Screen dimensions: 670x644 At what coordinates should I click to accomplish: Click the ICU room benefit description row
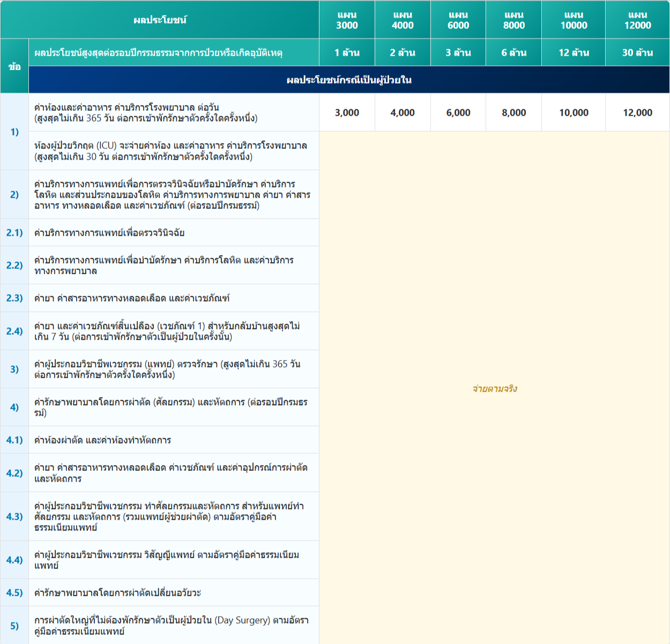170,151
